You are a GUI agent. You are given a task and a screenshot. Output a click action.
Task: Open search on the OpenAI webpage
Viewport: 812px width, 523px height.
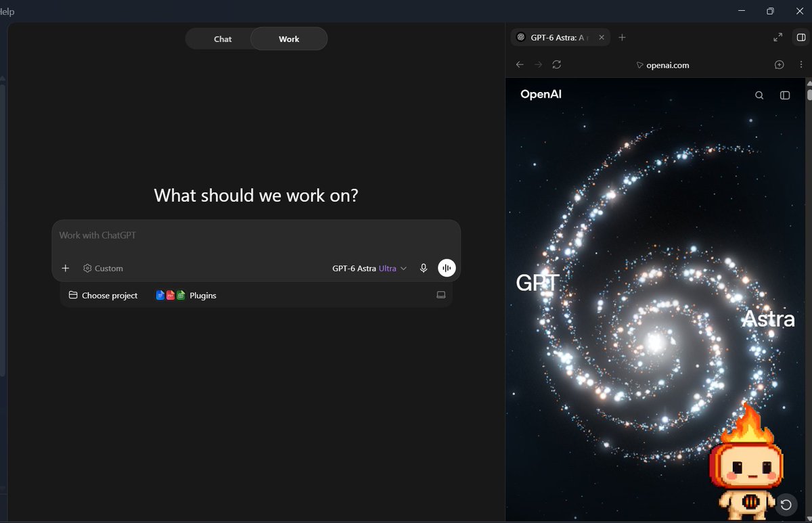(759, 95)
